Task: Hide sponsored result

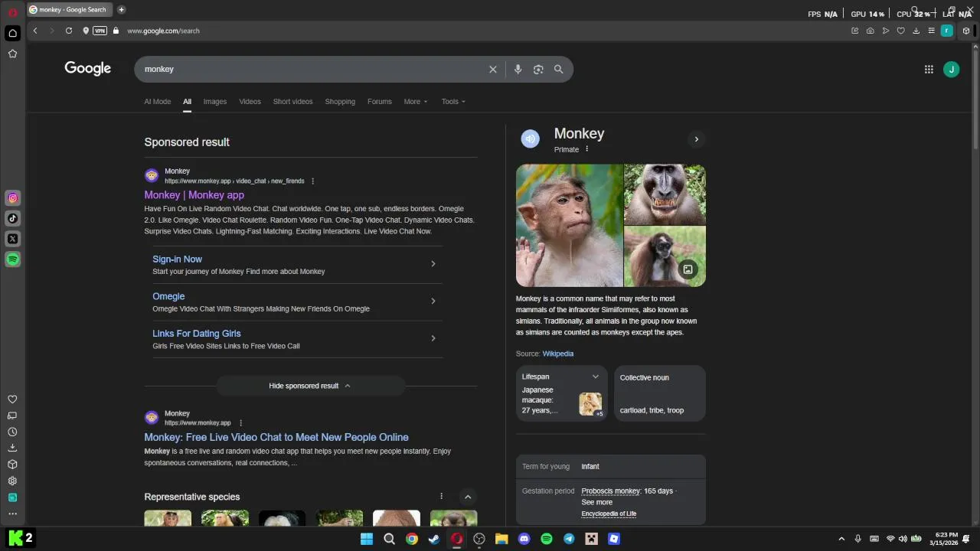Action: pyautogui.click(x=310, y=386)
